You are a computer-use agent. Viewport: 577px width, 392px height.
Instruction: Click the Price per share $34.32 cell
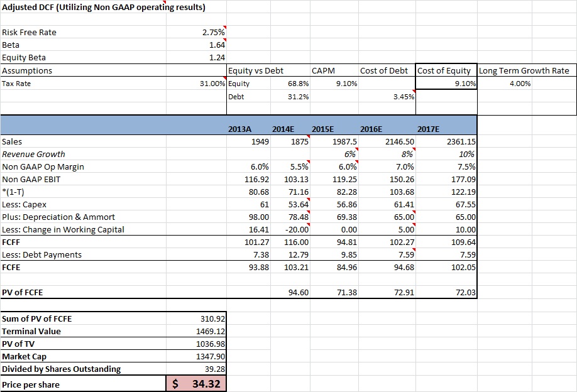pyautogui.click(x=196, y=384)
